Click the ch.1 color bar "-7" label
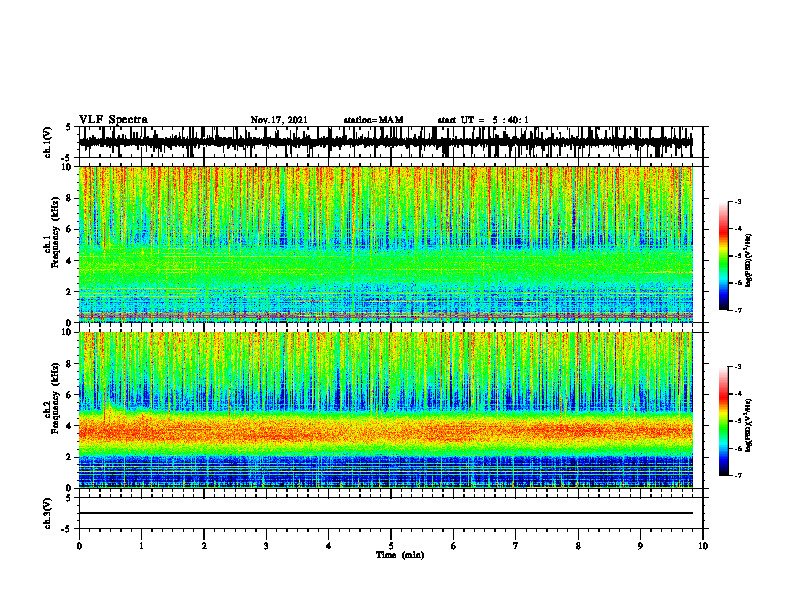792x612 pixels. point(738,311)
